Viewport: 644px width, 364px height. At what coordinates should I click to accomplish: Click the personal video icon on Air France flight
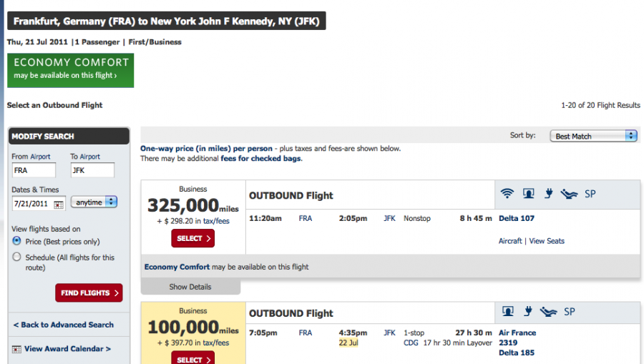pos(508,312)
